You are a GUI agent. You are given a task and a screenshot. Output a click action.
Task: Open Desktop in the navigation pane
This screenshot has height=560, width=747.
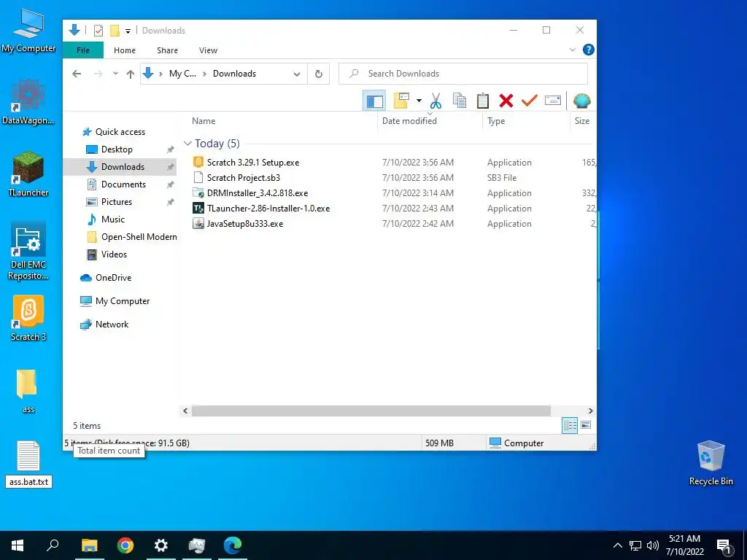click(117, 149)
